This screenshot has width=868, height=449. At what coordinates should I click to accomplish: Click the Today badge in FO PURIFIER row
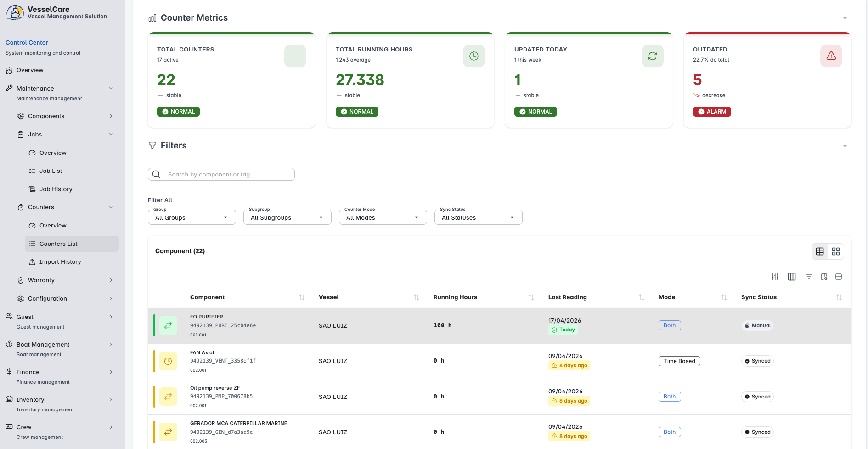[563, 330]
